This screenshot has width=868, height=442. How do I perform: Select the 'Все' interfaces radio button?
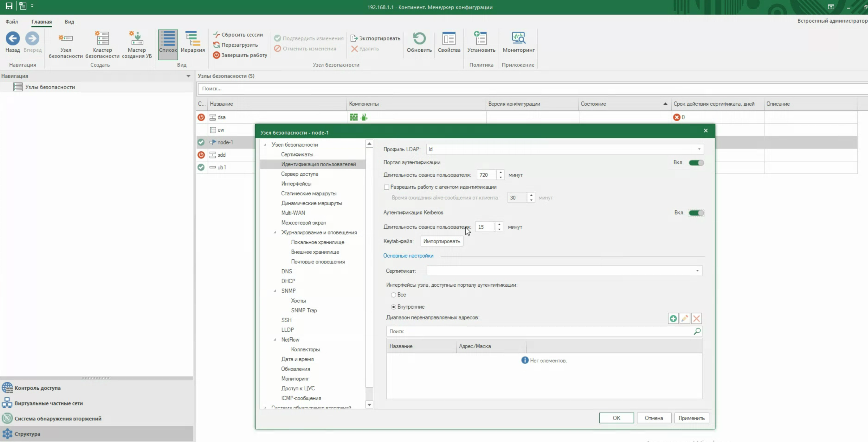(393, 295)
